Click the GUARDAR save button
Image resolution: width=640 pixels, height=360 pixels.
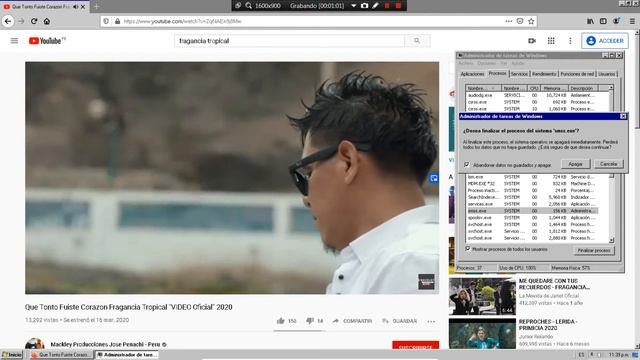coord(400,321)
